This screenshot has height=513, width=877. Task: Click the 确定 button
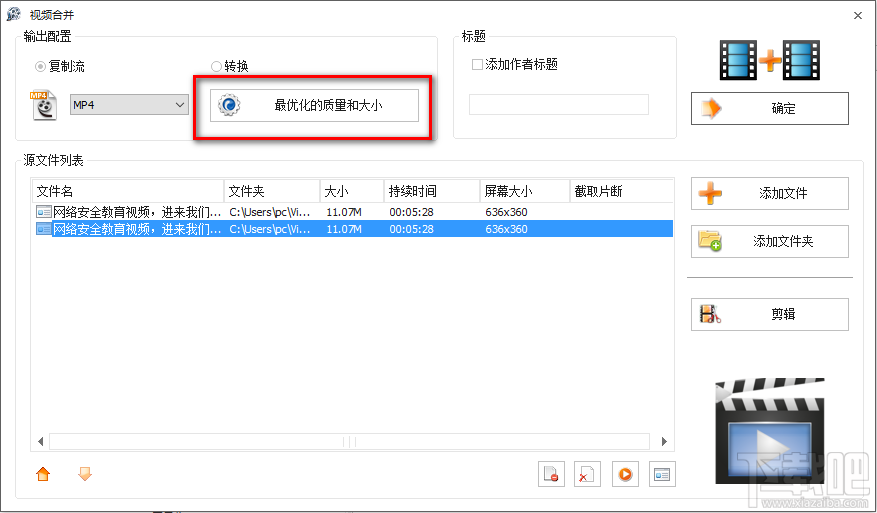(770, 109)
